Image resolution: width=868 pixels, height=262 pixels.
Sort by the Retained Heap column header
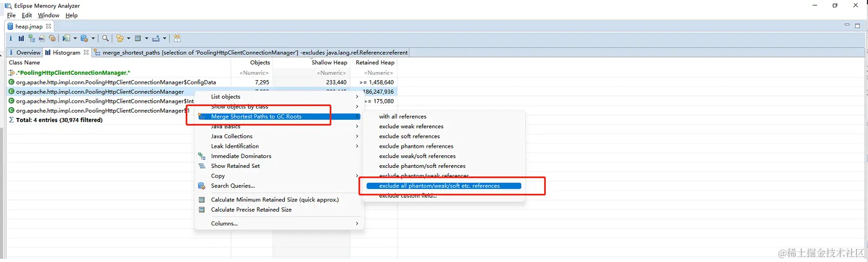click(x=374, y=62)
